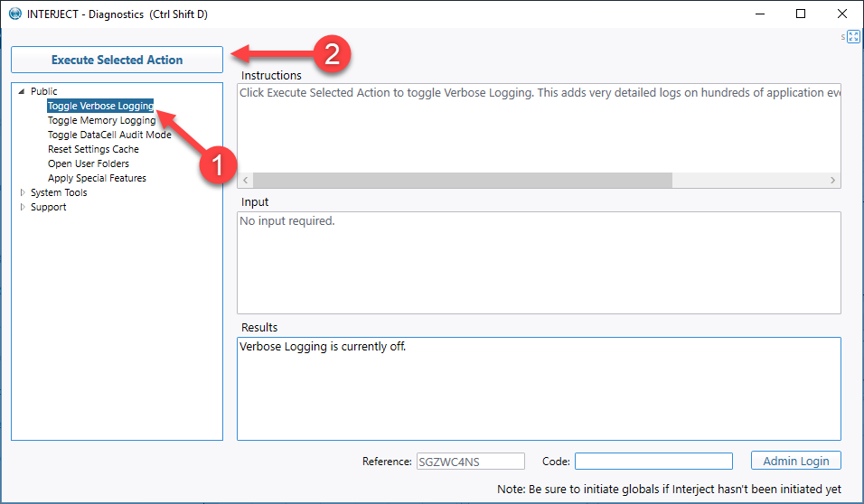Select Toggle DataCell Audit Mode
The image size is (864, 504).
(x=109, y=135)
